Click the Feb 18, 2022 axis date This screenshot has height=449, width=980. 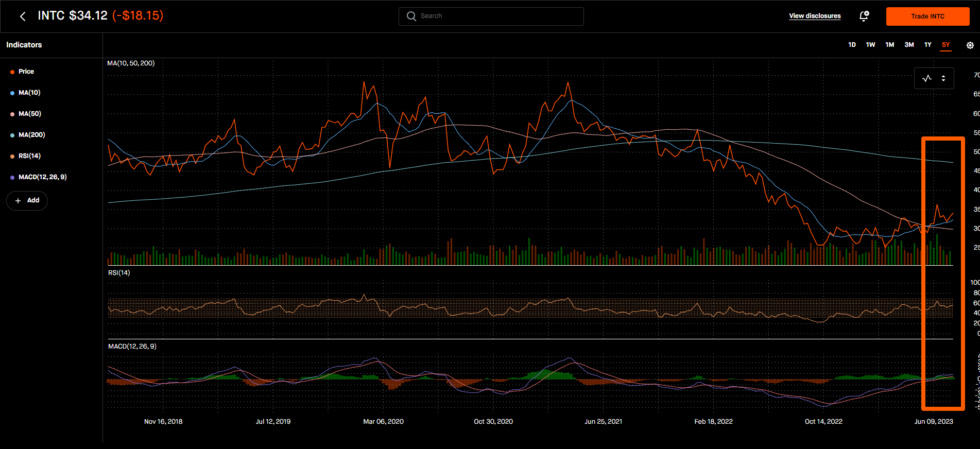click(713, 422)
